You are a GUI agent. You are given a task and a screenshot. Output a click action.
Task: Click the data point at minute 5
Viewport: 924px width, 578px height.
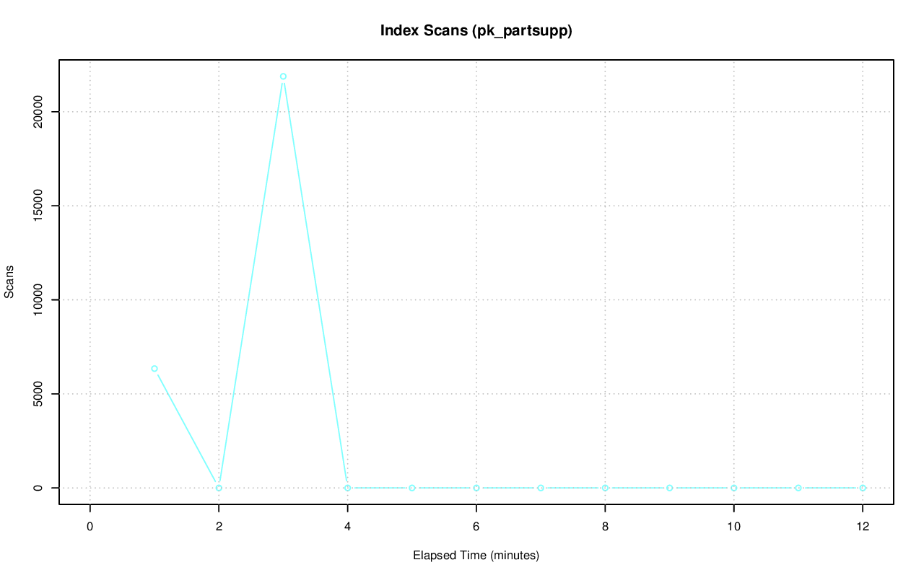(x=411, y=488)
